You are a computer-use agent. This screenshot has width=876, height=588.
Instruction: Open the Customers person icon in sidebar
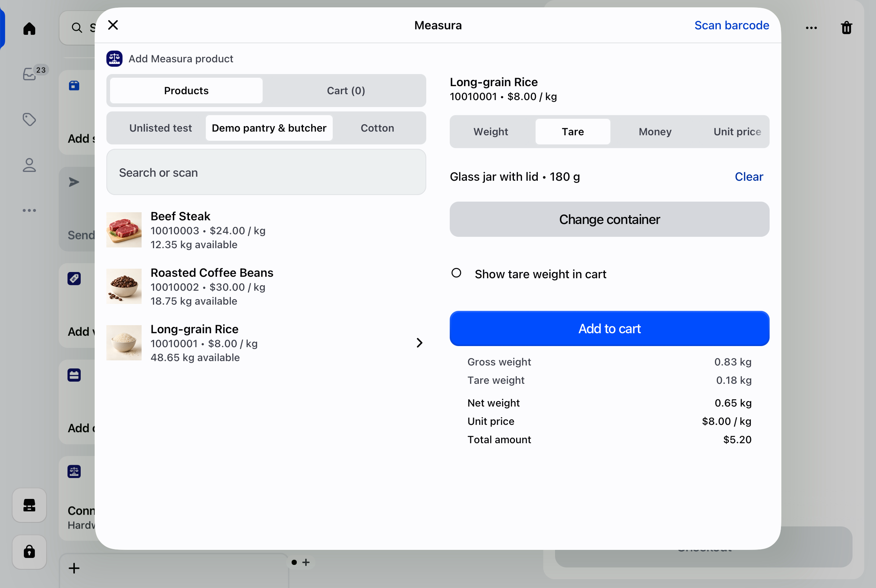[29, 165]
